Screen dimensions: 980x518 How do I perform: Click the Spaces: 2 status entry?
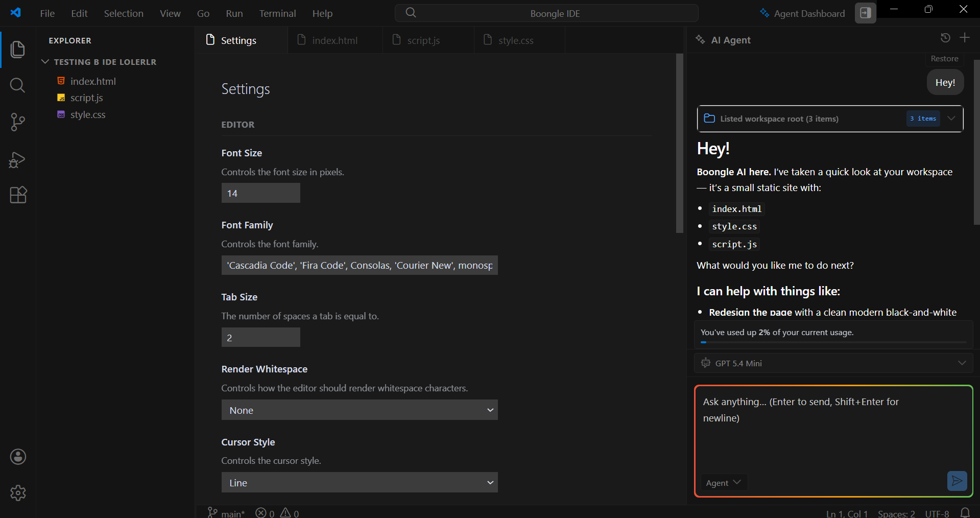click(x=896, y=513)
